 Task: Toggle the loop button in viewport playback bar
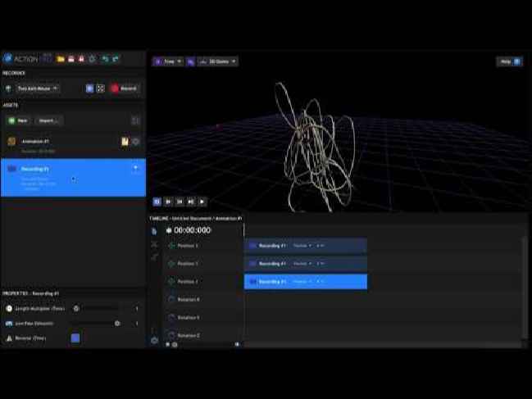click(157, 202)
